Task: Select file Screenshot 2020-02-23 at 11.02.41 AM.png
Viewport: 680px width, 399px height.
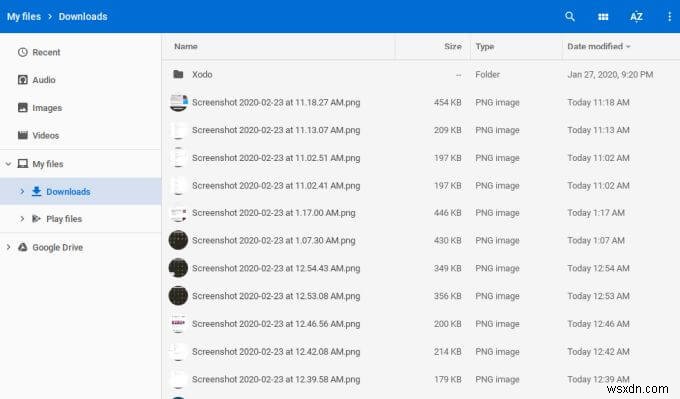Action: 276,186
